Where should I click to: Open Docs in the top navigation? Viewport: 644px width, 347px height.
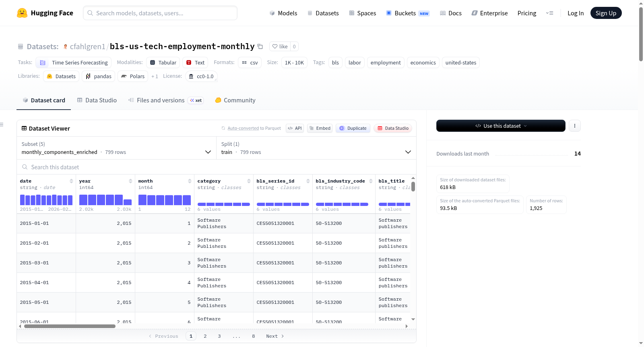click(451, 13)
